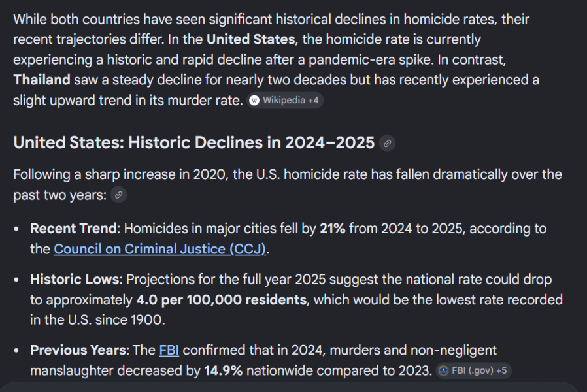587x392 pixels.
Task: Click the bold 'Thailand' word
Action: point(41,80)
